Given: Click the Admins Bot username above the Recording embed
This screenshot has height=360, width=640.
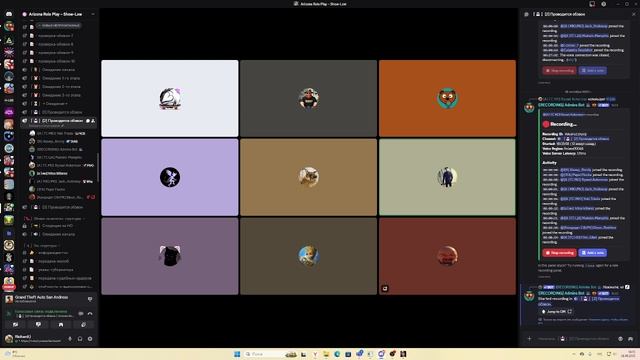Looking at the screenshot, I should click(562, 105).
